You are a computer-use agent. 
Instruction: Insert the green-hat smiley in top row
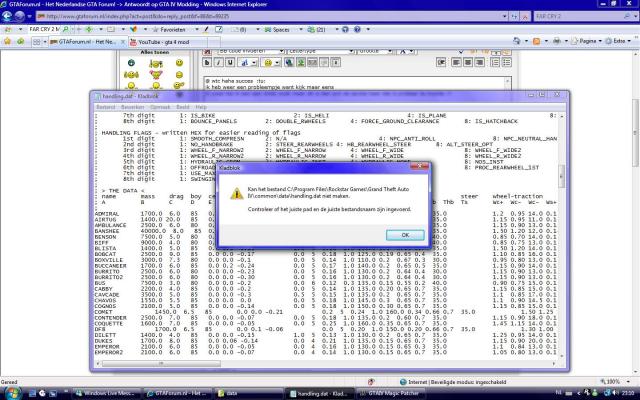pos(131,63)
